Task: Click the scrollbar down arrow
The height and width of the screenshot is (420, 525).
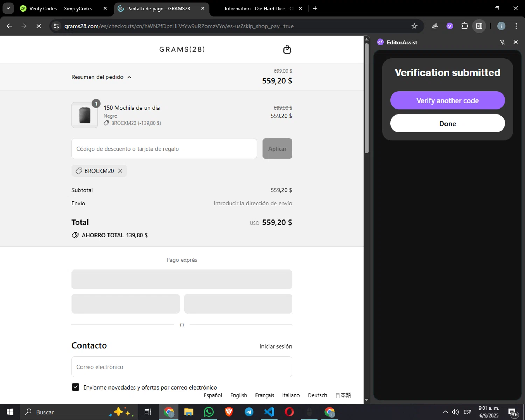Action: [366, 400]
